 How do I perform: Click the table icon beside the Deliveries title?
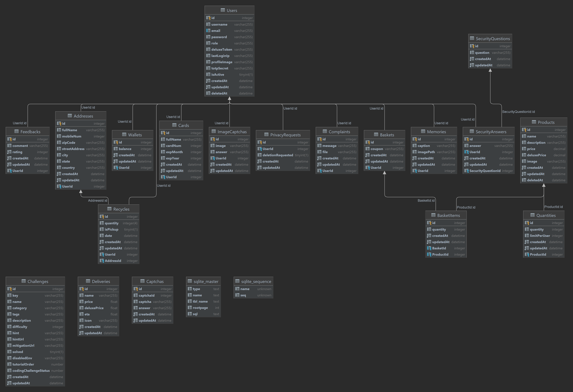point(88,281)
